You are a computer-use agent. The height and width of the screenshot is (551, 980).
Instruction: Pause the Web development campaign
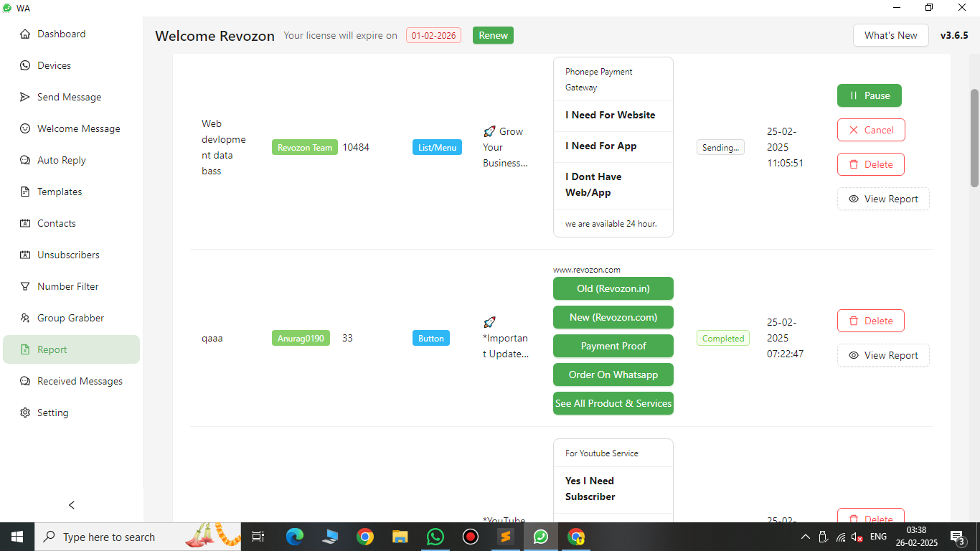[x=870, y=95]
